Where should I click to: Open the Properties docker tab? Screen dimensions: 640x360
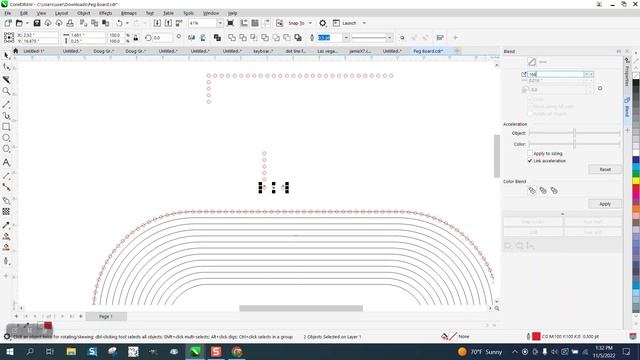[x=627, y=73]
